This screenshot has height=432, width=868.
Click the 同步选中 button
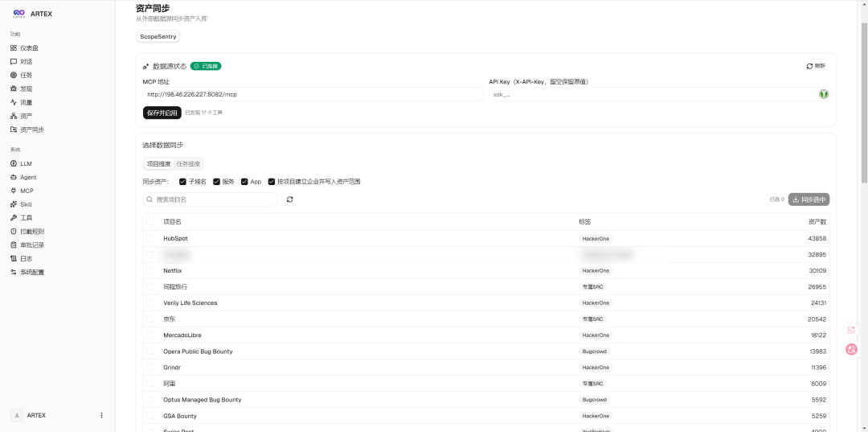[x=809, y=200]
